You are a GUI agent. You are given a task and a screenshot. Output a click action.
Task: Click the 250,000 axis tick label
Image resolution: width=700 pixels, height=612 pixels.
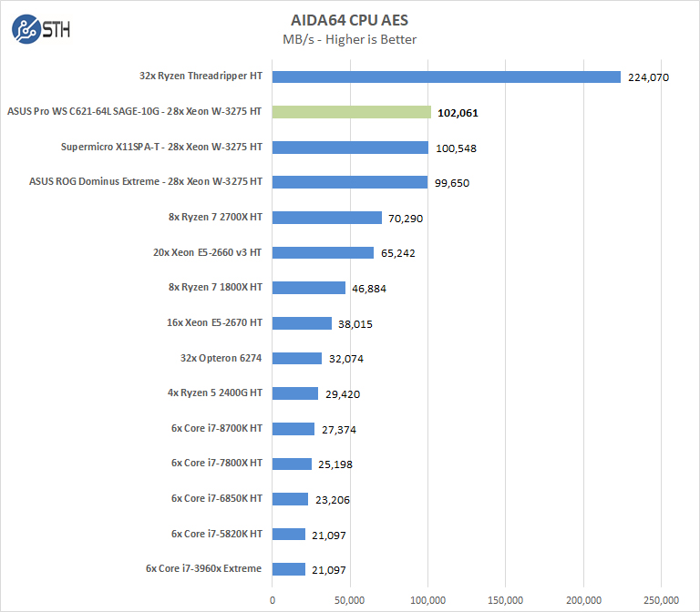tap(661, 600)
